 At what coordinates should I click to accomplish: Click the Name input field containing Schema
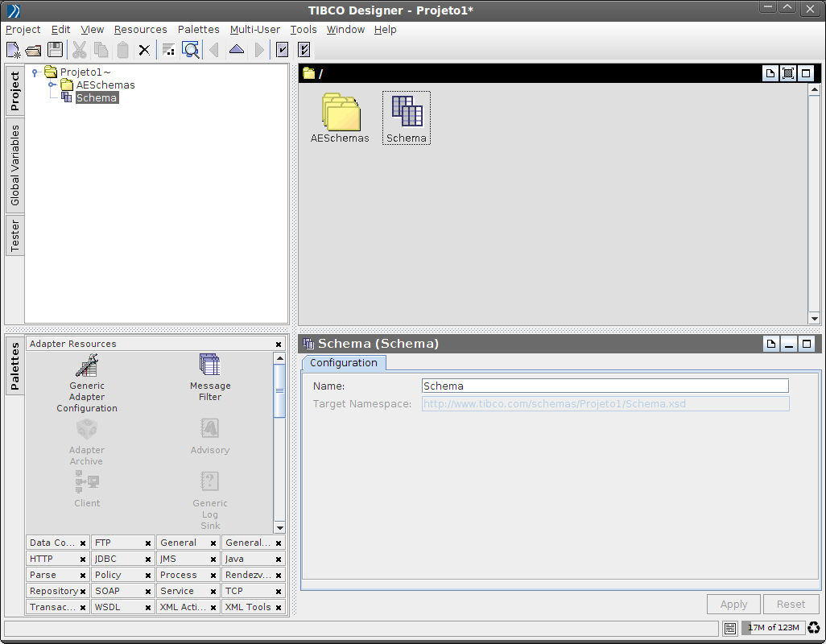tap(605, 386)
